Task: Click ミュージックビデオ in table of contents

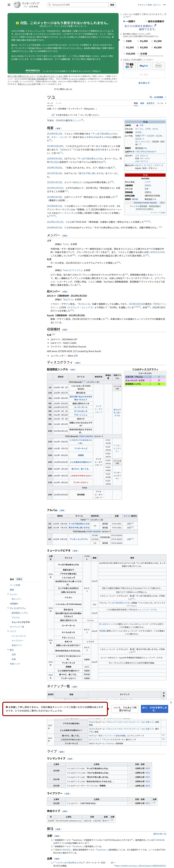Action: coord(21,622)
